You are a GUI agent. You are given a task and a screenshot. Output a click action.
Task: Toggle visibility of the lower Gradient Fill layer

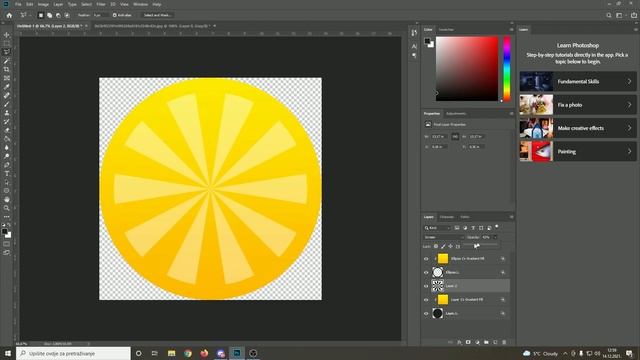click(426, 300)
